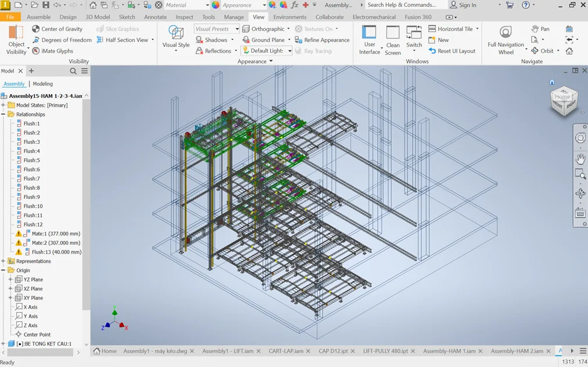Click the ViewCube in the viewport
Viewport: 588px width, 367px height.
[564, 101]
